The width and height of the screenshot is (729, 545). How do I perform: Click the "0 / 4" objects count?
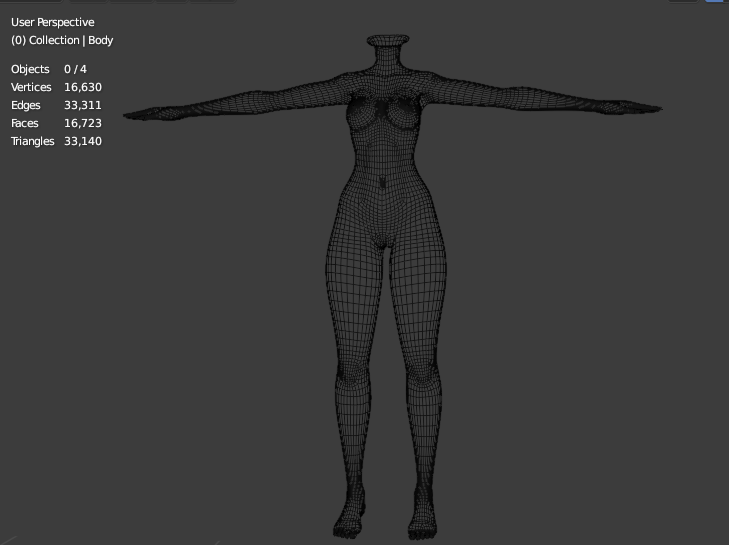pyautogui.click(x=75, y=69)
